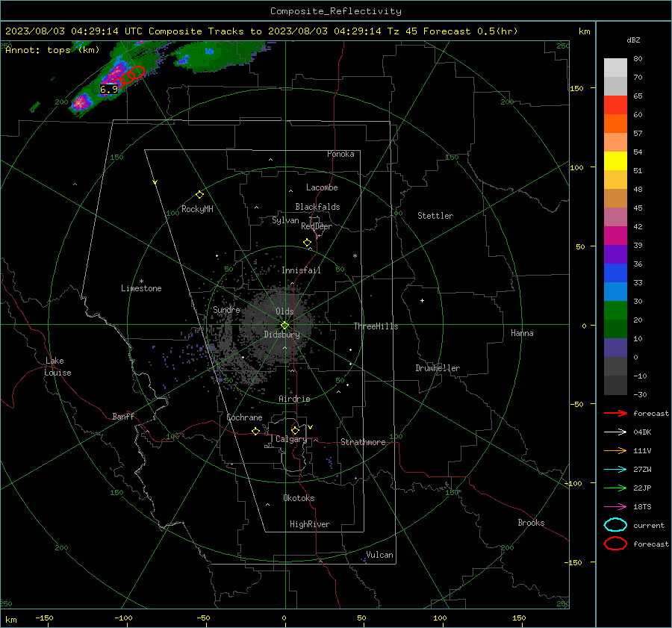Click the Airdrie city label
672x628 pixels.
click(294, 399)
